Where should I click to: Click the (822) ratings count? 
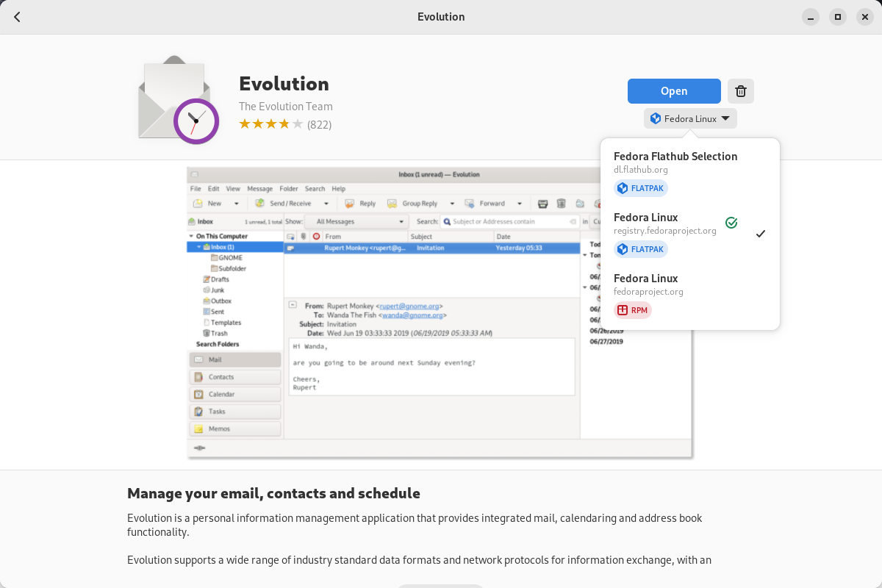320,124
